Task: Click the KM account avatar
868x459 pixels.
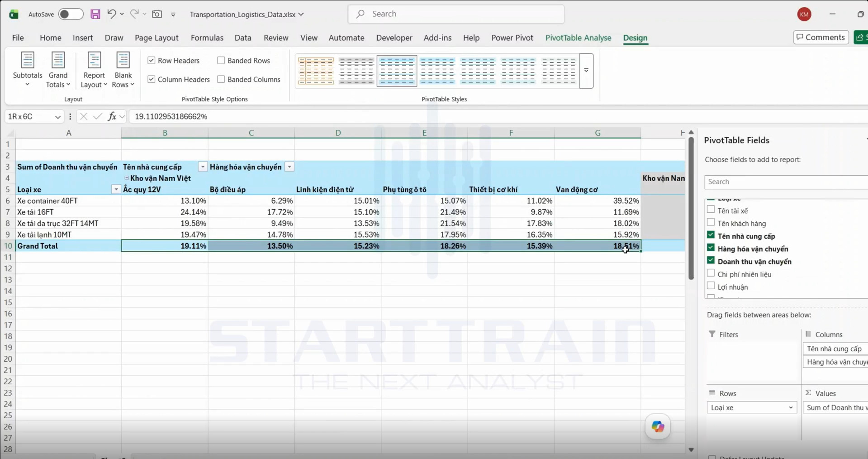Action: coord(804,14)
